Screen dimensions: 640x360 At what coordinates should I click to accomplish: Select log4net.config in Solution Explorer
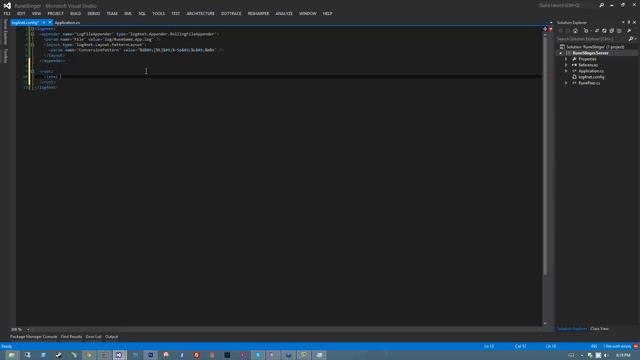pyautogui.click(x=591, y=77)
